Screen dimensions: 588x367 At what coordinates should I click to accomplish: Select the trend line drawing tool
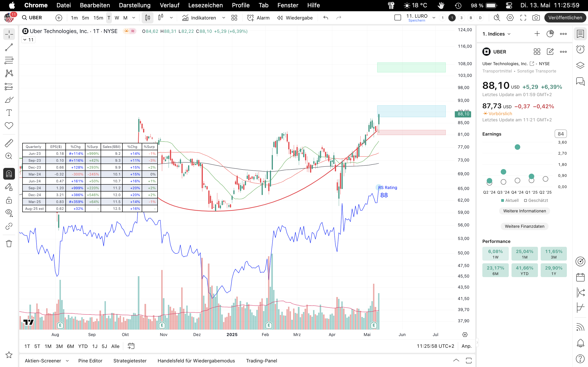(9, 47)
